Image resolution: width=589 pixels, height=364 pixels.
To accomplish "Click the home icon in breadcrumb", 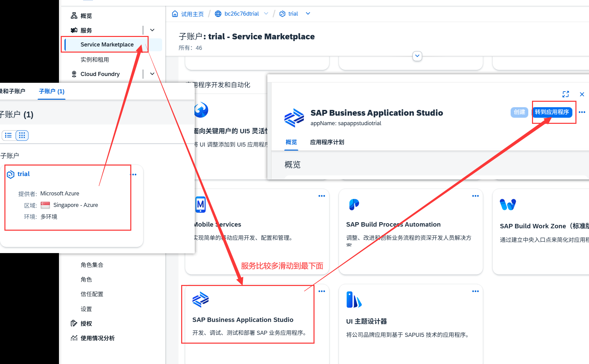I will click(x=175, y=14).
